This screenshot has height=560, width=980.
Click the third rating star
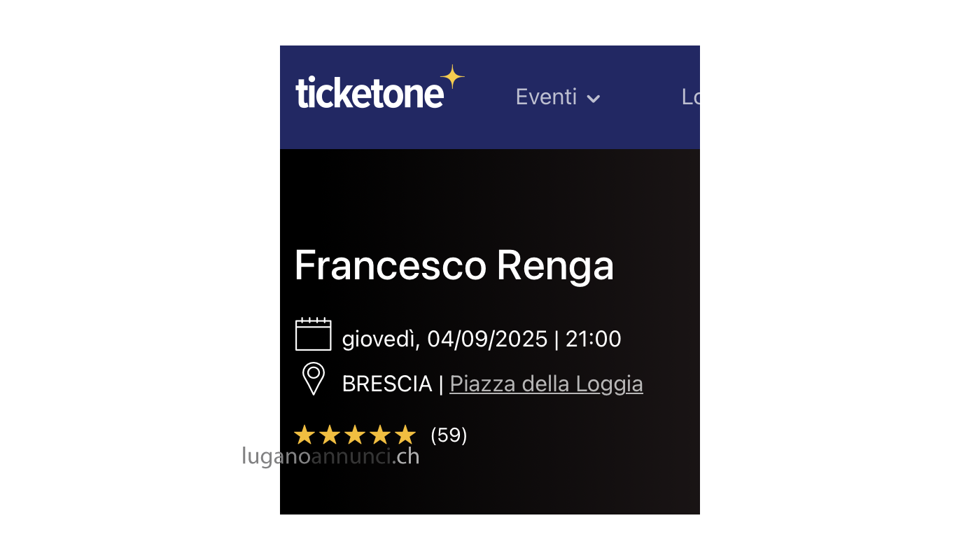(x=355, y=435)
